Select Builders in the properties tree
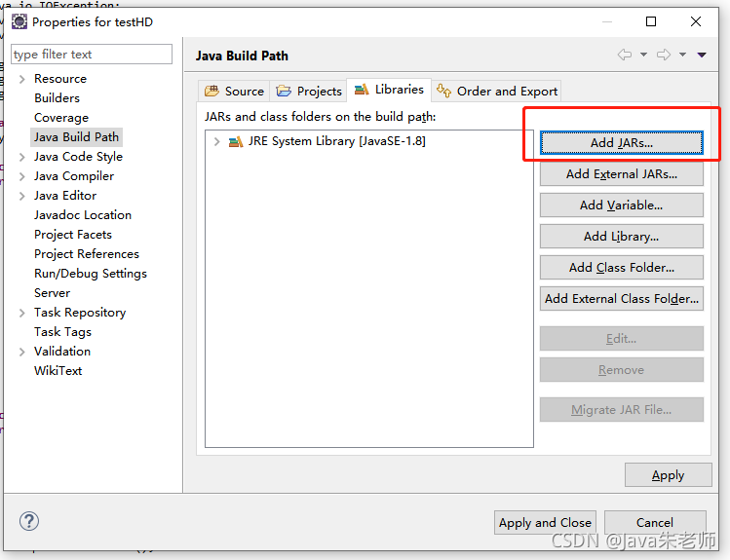 pos(57,98)
